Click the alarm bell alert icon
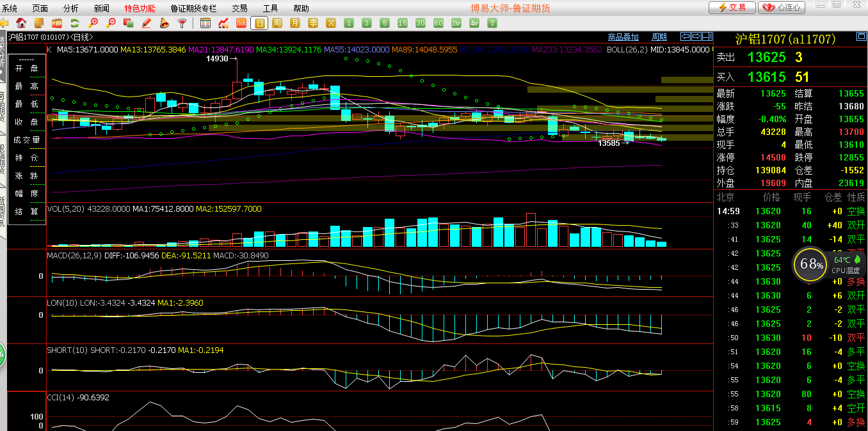This screenshot has height=431, width=868. point(164,23)
